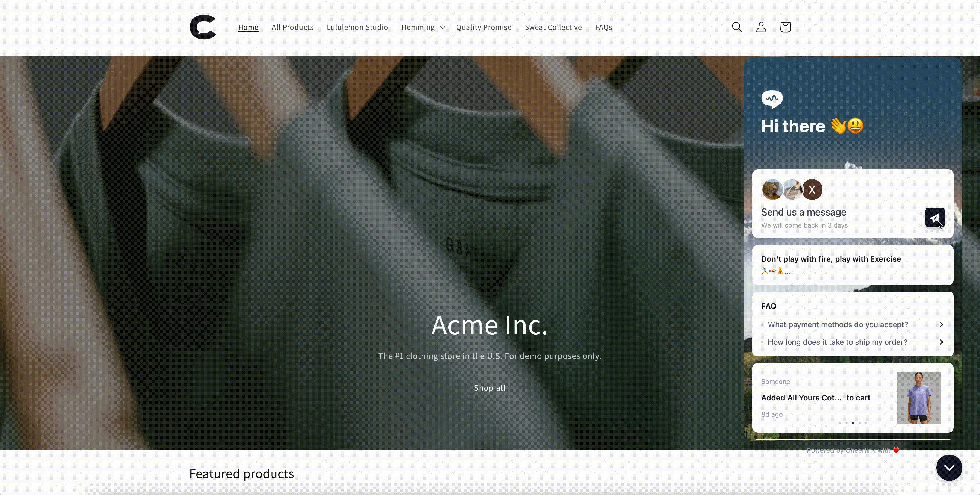The width and height of the screenshot is (980, 495).
Task: Click the user account icon
Action: pyautogui.click(x=761, y=26)
